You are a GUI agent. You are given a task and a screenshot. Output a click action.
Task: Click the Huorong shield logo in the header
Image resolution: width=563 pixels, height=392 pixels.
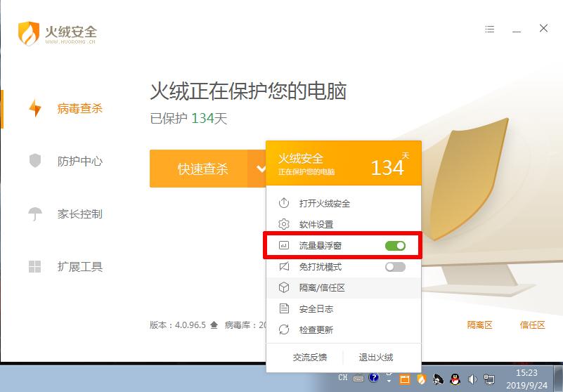click(x=29, y=34)
